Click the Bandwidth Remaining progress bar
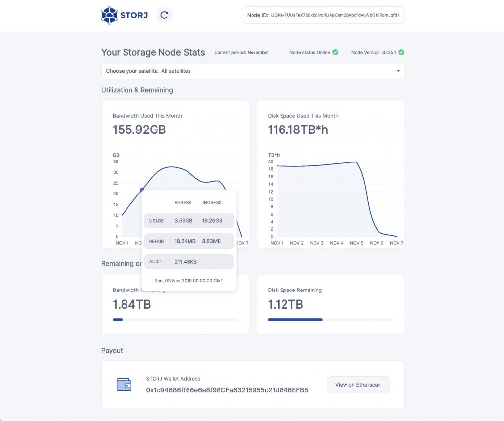This screenshot has width=504, height=421. (175, 320)
